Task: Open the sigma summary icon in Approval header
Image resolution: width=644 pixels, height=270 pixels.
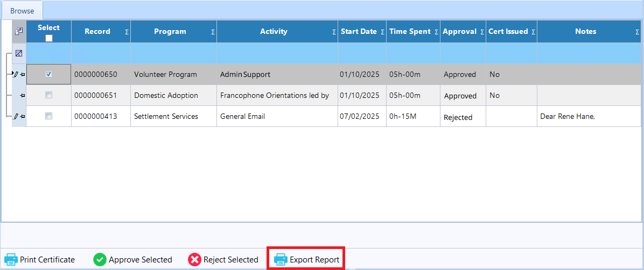Action: point(482,32)
